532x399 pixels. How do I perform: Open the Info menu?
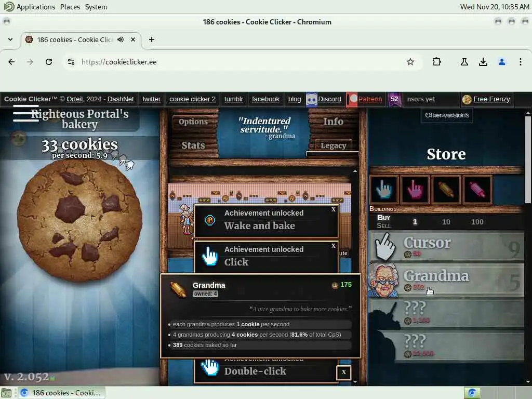333,122
